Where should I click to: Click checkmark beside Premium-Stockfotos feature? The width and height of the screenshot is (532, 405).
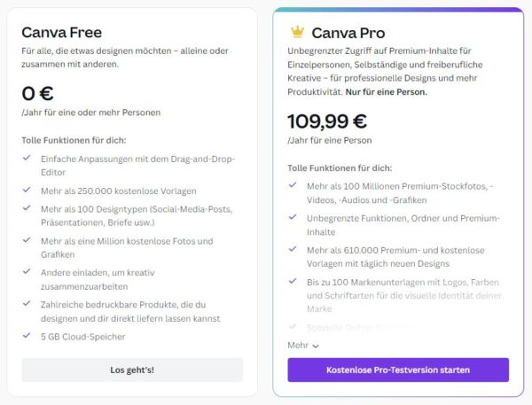[x=293, y=185]
